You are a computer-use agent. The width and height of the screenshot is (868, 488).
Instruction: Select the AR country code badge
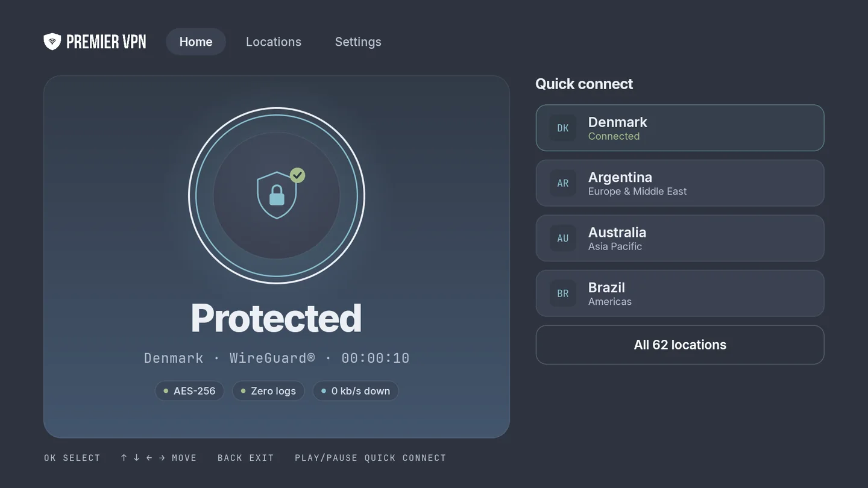click(563, 183)
